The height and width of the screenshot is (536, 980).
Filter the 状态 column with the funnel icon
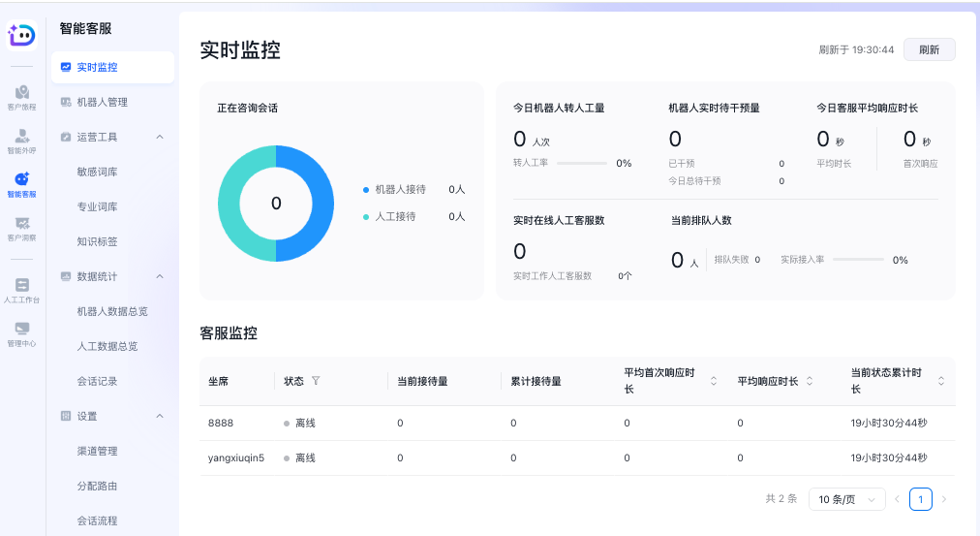coord(316,381)
